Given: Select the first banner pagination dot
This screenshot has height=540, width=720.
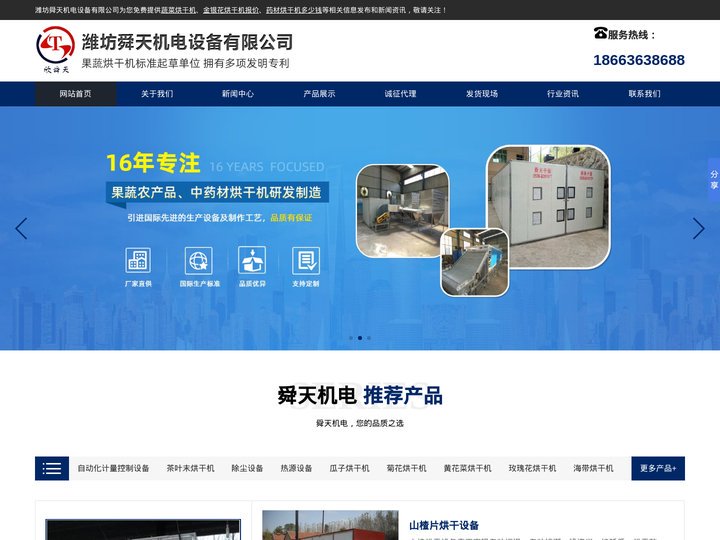Looking at the screenshot, I should click(351, 338).
